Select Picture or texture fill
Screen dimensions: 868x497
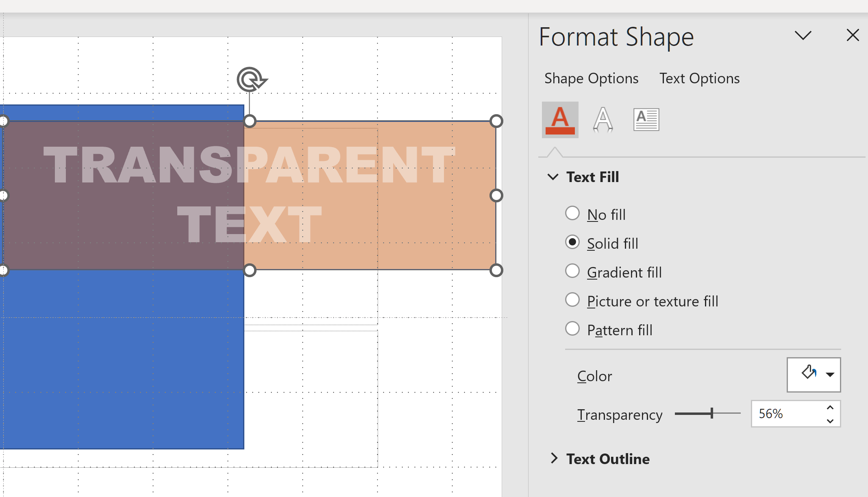pos(572,300)
